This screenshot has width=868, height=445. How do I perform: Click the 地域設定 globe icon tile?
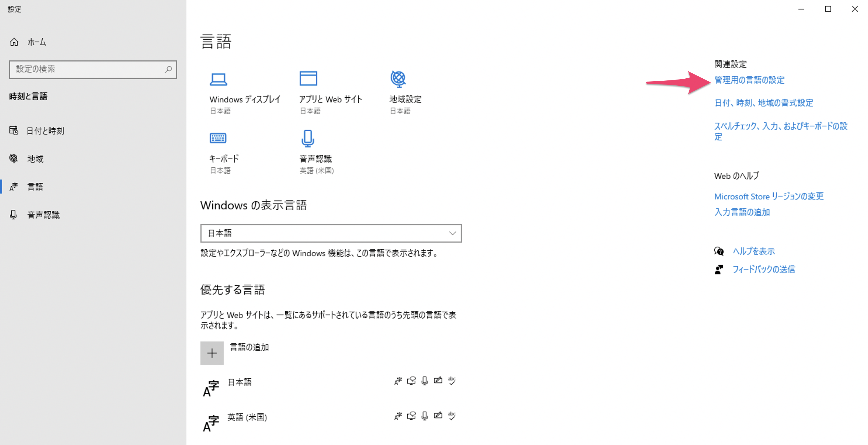(398, 79)
